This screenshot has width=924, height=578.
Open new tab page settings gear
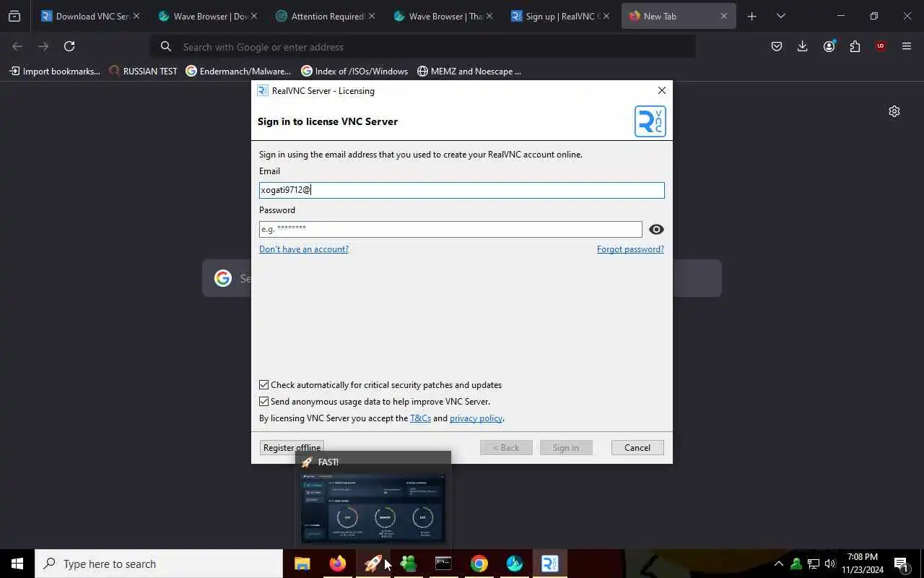point(894,111)
